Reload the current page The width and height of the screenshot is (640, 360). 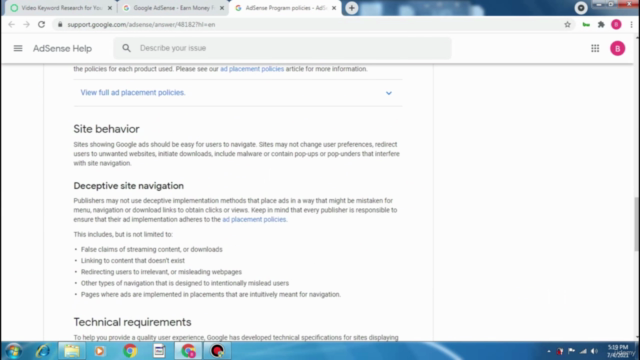tap(42, 24)
